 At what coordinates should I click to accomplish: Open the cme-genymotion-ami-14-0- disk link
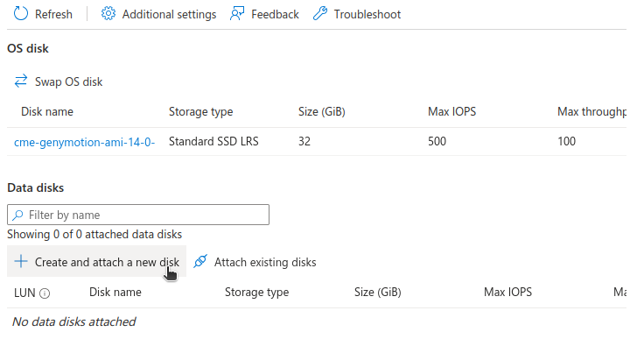(84, 143)
